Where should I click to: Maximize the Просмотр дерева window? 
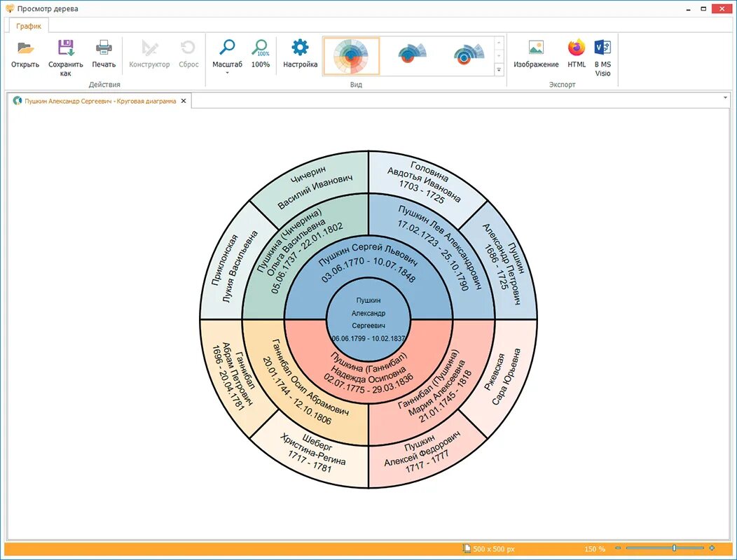(x=703, y=8)
